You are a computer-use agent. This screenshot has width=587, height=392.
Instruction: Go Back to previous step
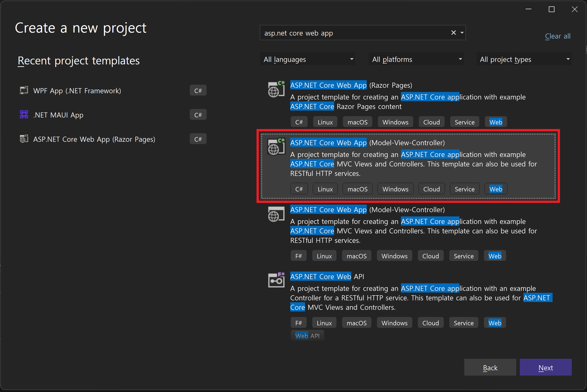pyautogui.click(x=490, y=368)
